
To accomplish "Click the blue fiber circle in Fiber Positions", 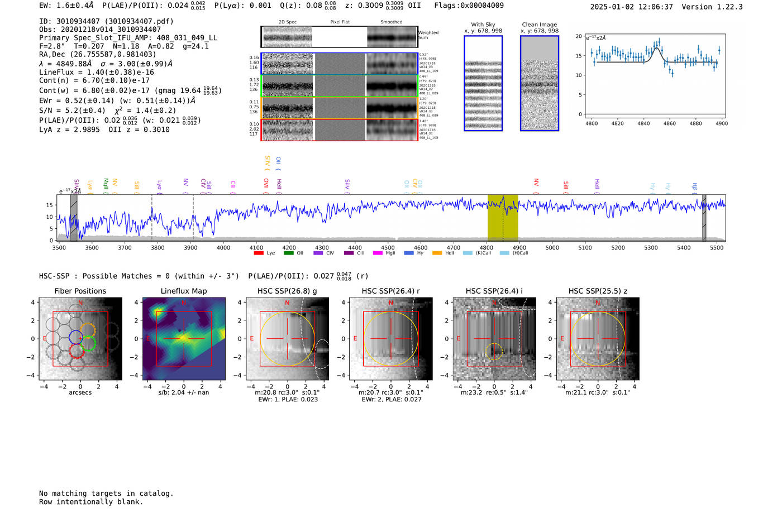I will tap(76, 337).
